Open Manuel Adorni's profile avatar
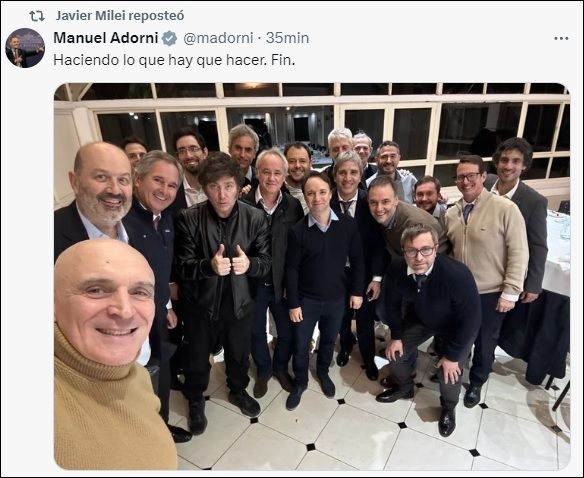This screenshot has width=584, height=478. point(25,48)
